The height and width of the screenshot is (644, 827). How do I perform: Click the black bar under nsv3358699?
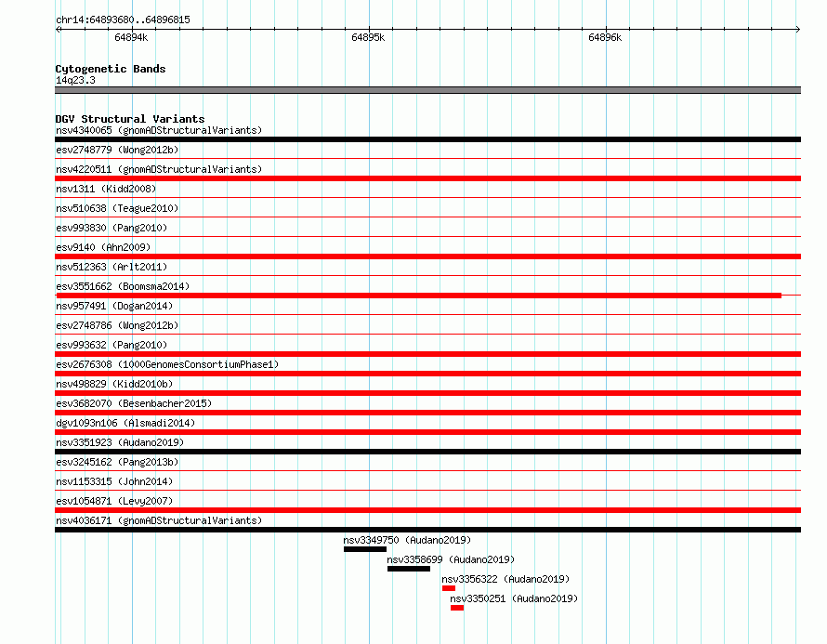(x=409, y=569)
